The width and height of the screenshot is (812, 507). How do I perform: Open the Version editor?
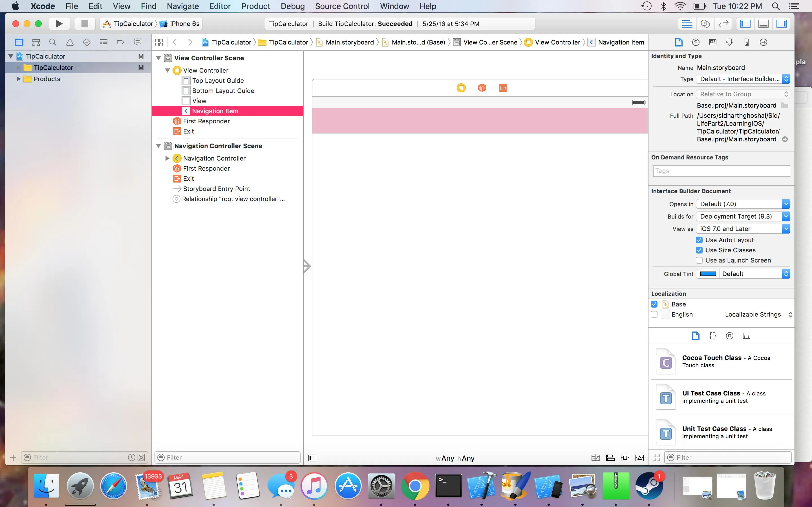[x=723, y=23]
